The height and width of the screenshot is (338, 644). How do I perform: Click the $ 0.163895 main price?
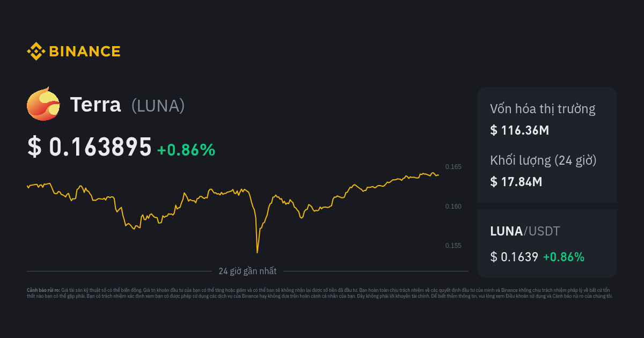[90, 148]
